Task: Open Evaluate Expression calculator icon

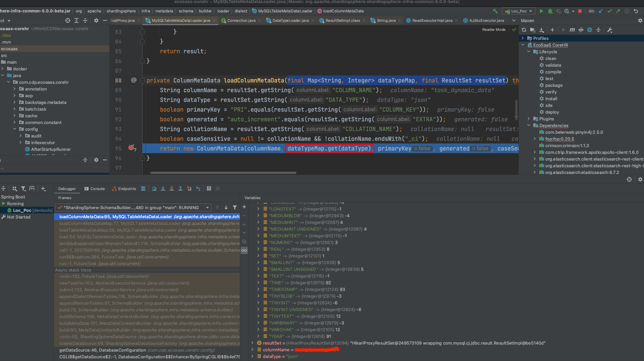Action: 209,188
